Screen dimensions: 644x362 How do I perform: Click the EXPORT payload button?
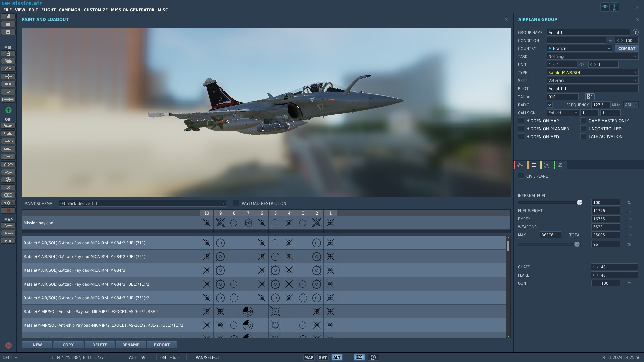pos(162,345)
